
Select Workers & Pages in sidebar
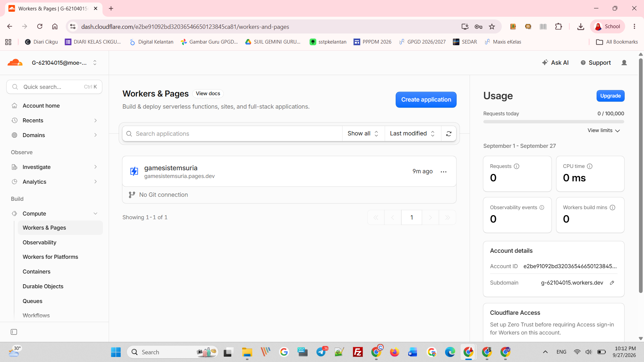coord(60,228)
